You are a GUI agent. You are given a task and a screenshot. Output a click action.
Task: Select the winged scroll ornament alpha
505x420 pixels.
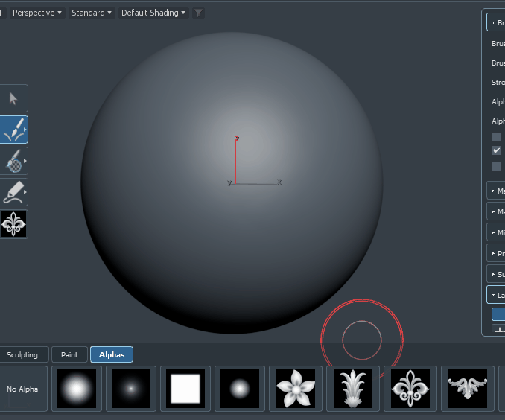point(468,389)
